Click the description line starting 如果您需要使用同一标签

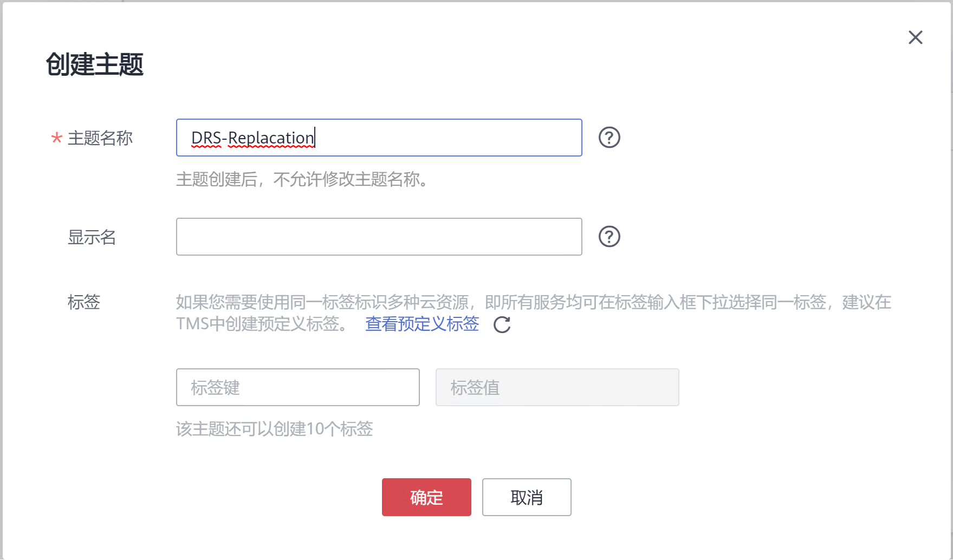[x=533, y=302]
